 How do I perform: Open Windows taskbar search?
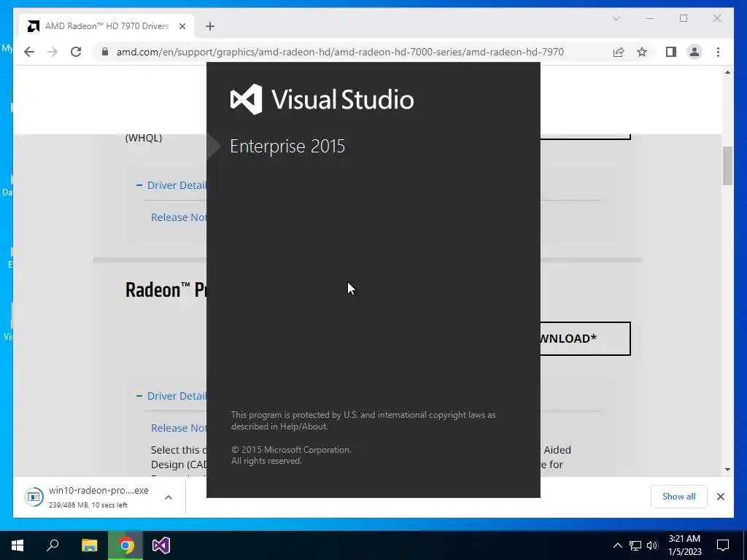[53, 545]
